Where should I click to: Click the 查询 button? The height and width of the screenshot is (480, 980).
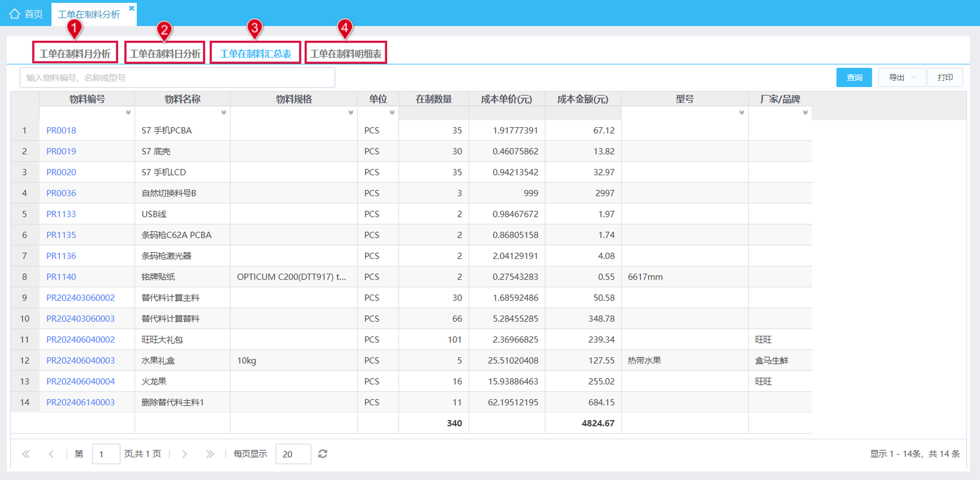click(854, 78)
